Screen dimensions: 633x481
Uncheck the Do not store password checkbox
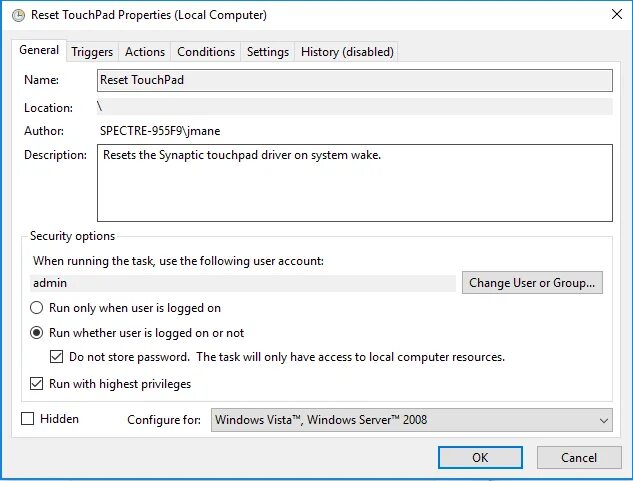[56, 357]
